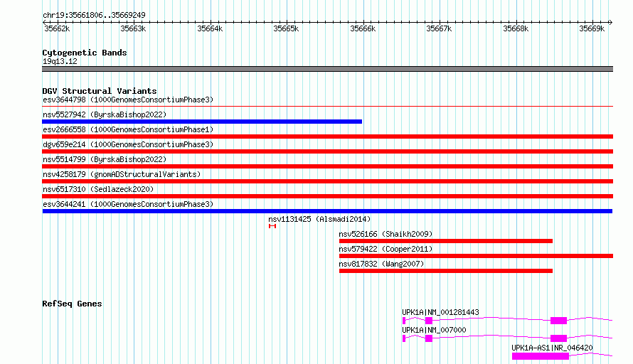
Task: Click the blue bar of nsv5527942
Action: pos(202,122)
